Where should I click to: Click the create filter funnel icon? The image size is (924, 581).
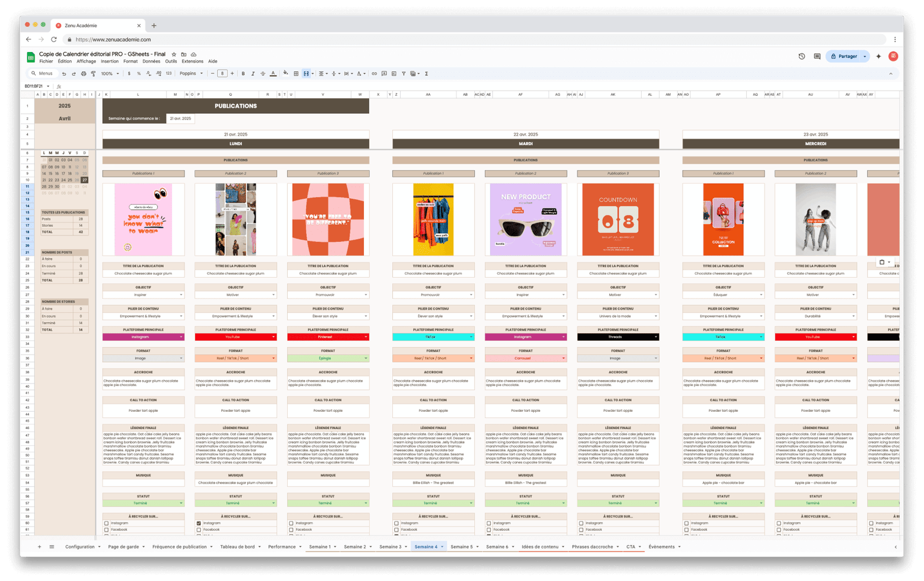[x=404, y=74]
